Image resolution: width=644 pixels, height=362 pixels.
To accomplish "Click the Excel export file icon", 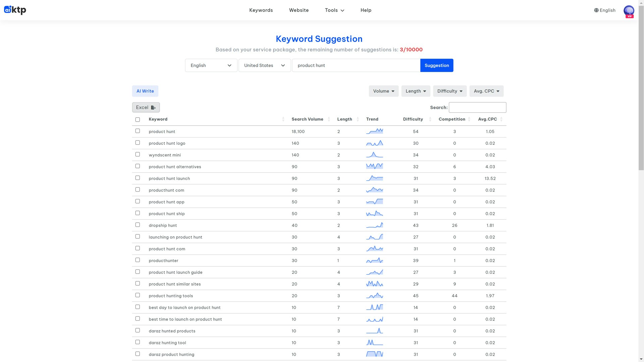I will point(153,108).
